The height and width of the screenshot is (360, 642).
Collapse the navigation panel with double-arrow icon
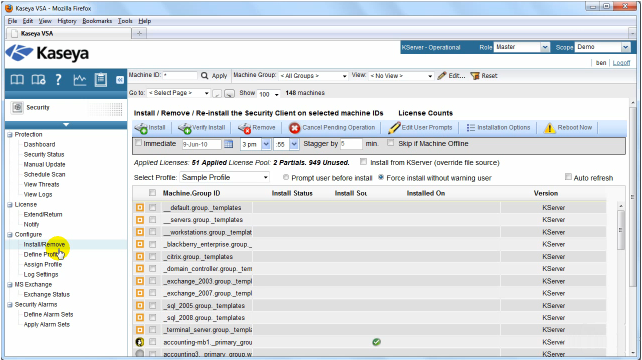click(120, 80)
